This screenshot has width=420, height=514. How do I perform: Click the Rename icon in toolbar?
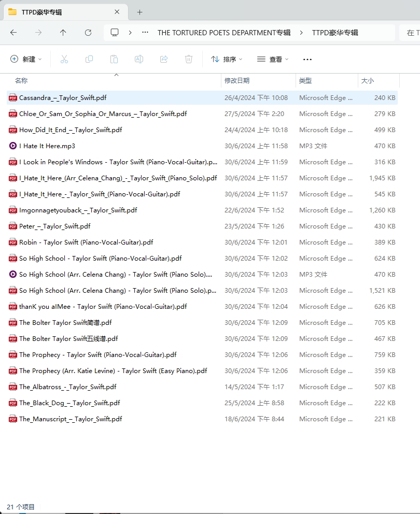click(x=139, y=60)
